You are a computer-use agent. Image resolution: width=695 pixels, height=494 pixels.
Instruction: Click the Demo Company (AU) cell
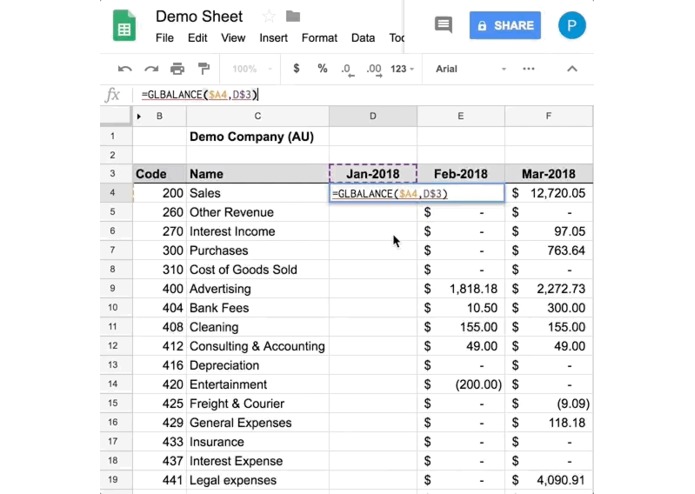pos(258,136)
